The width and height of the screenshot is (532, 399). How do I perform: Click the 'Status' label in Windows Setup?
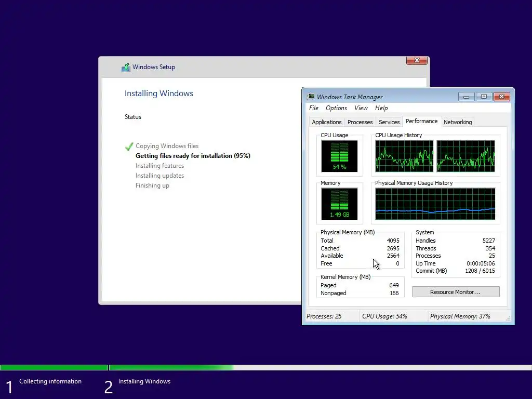132,117
